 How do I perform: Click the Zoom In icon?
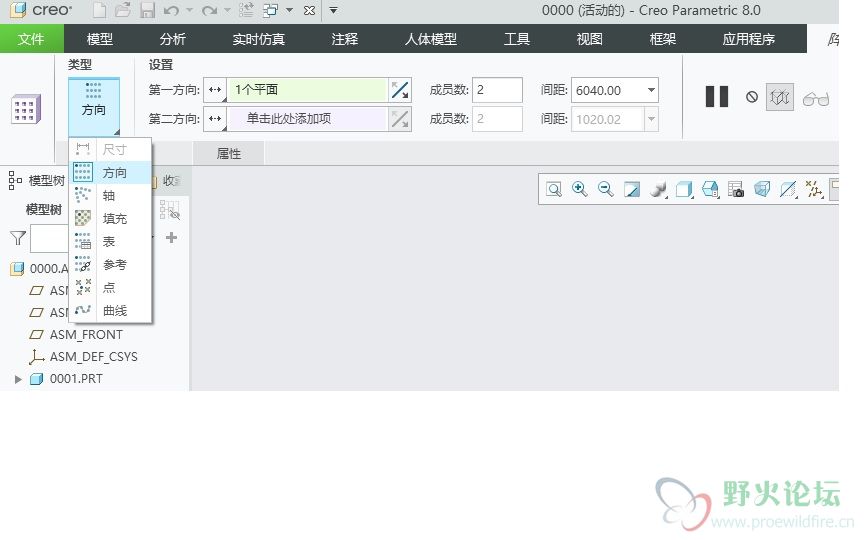tap(580, 190)
